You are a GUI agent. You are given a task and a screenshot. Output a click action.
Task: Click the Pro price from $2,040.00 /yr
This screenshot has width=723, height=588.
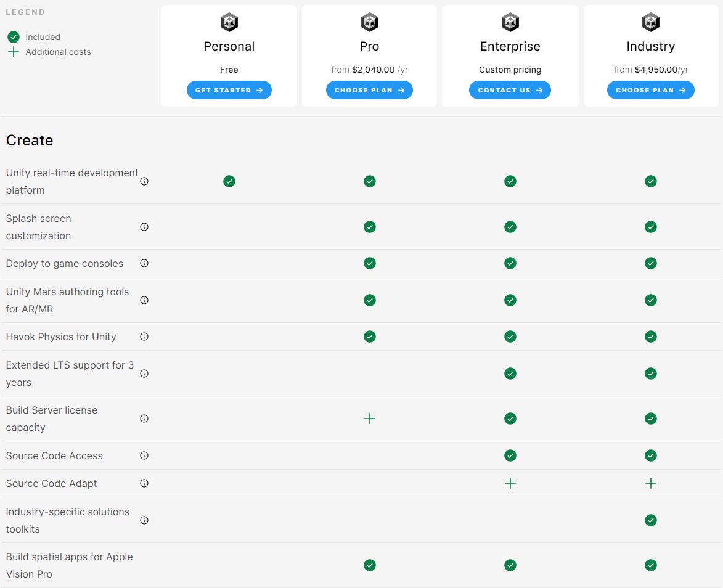(369, 70)
